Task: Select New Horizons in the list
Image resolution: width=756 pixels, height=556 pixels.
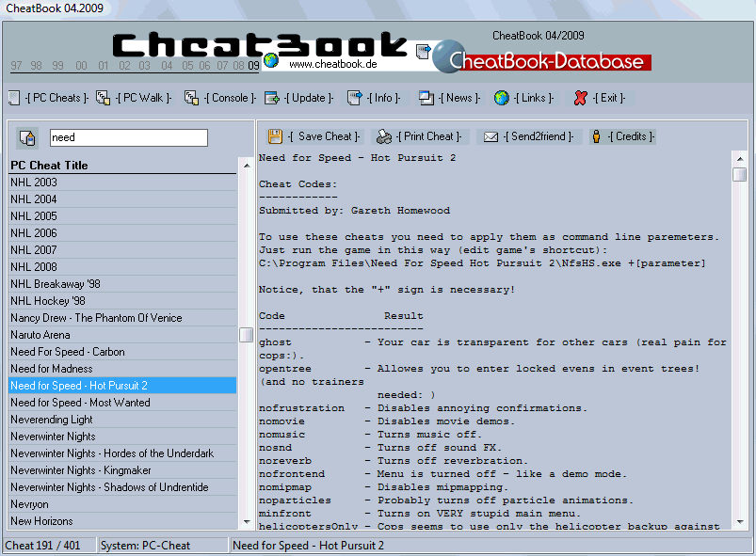Action: [123, 521]
